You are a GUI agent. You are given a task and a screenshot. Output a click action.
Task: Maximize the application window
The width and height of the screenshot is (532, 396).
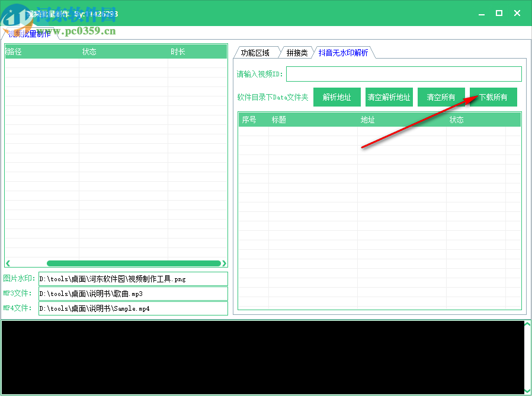pyautogui.click(x=499, y=13)
